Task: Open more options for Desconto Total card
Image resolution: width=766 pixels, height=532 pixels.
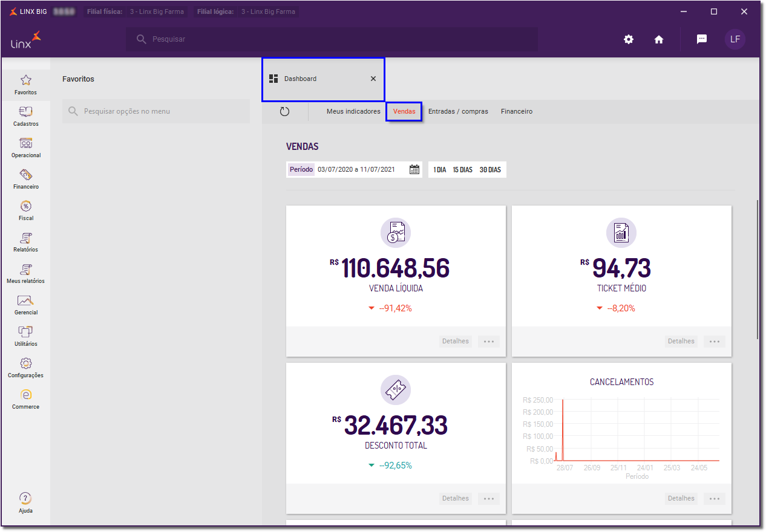Action: coord(489,499)
